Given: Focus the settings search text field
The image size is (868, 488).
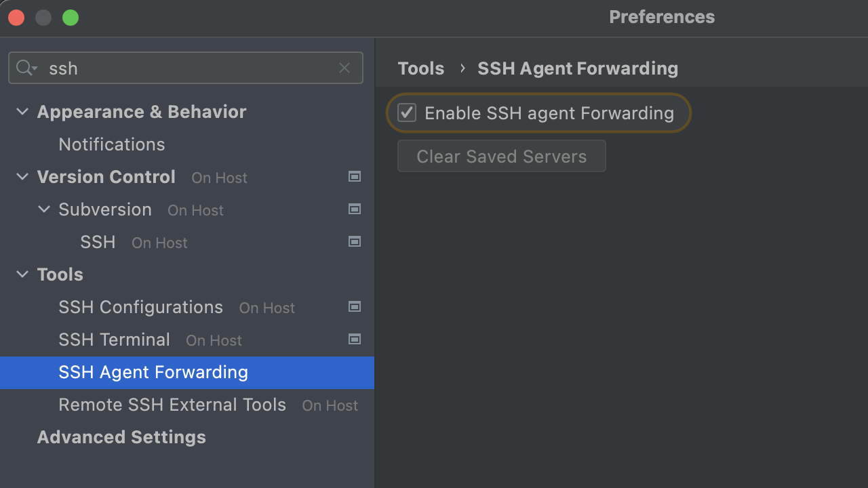Looking at the screenshot, I should 190,68.
